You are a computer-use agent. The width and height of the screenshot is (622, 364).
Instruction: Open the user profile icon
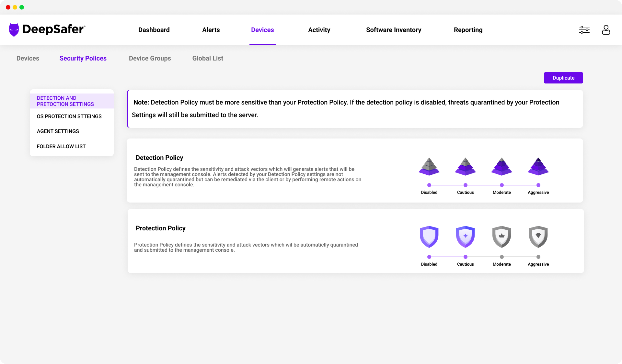click(x=606, y=30)
